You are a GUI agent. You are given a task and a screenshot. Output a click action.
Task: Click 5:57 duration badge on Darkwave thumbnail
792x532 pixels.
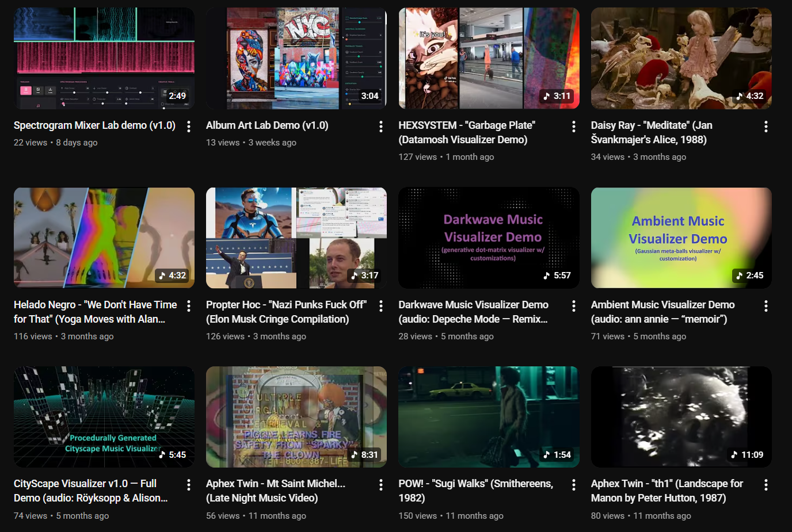(557, 275)
